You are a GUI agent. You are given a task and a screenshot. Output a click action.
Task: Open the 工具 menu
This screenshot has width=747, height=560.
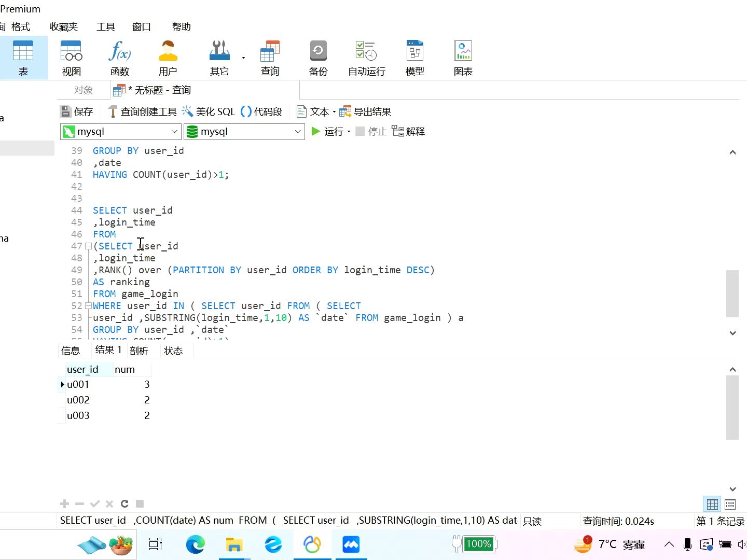(105, 26)
